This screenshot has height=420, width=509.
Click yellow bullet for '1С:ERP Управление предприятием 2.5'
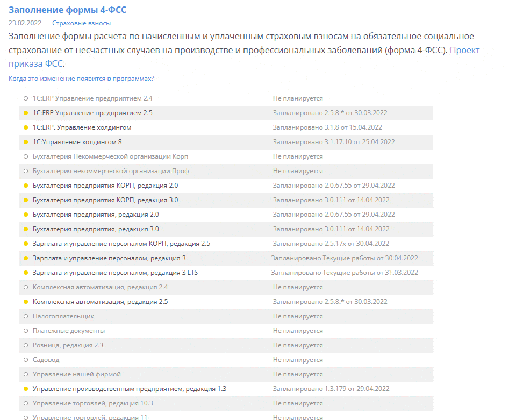pos(26,113)
